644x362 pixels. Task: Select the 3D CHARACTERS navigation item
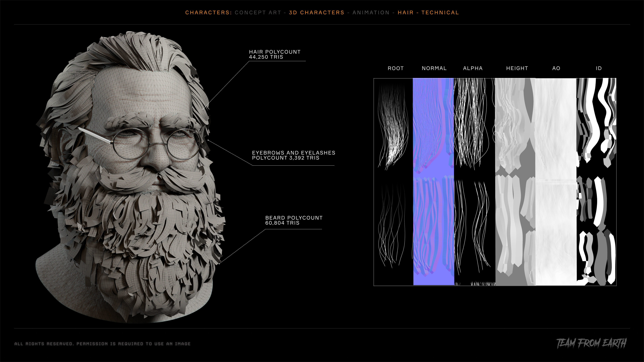(316, 13)
